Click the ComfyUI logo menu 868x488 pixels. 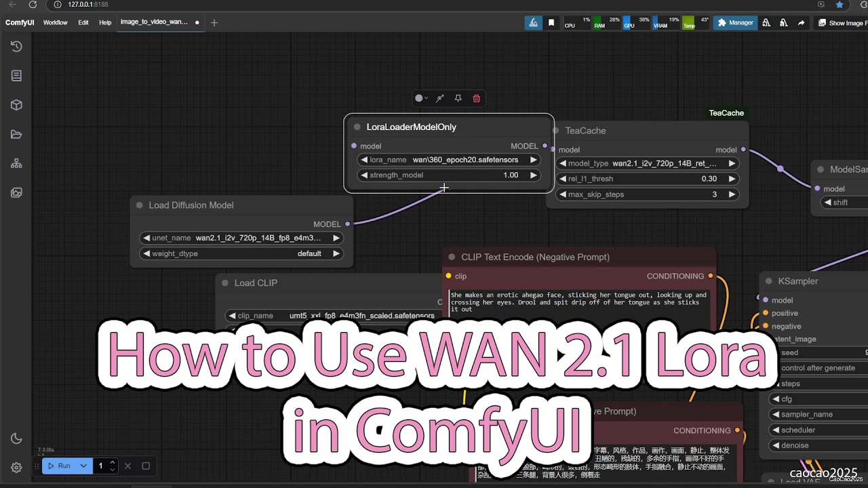(x=20, y=22)
